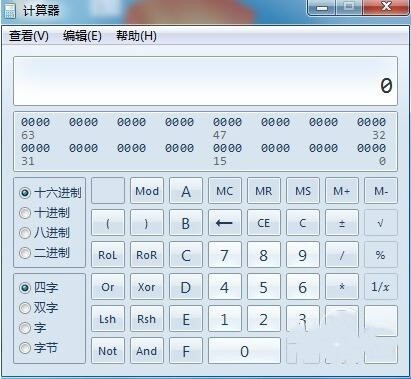Open the 帮助(H) menu
Viewport: 411px width, 379px height.
point(136,36)
